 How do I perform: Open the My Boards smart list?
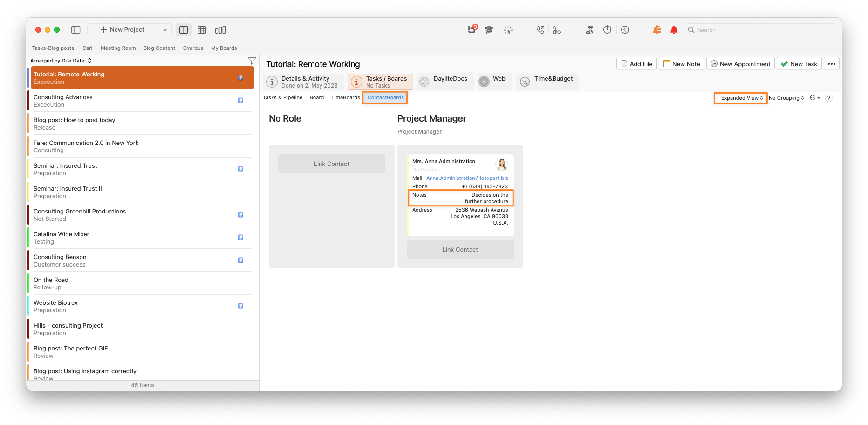(x=224, y=48)
